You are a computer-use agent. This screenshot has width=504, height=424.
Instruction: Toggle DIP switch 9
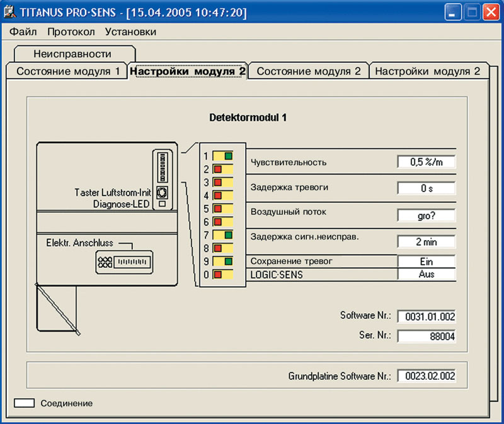click(223, 261)
